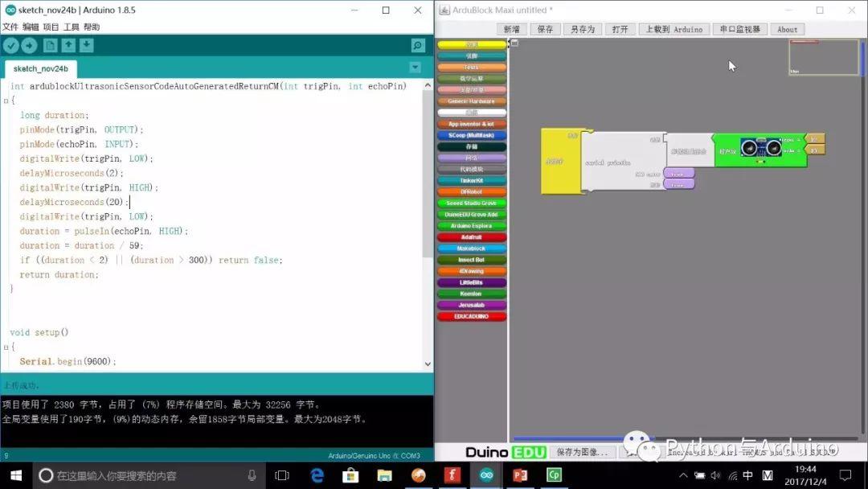The height and width of the screenshot is (489, 868).
Task: Select the sketch_nov24b tab
Action: (x=40, y=68)
